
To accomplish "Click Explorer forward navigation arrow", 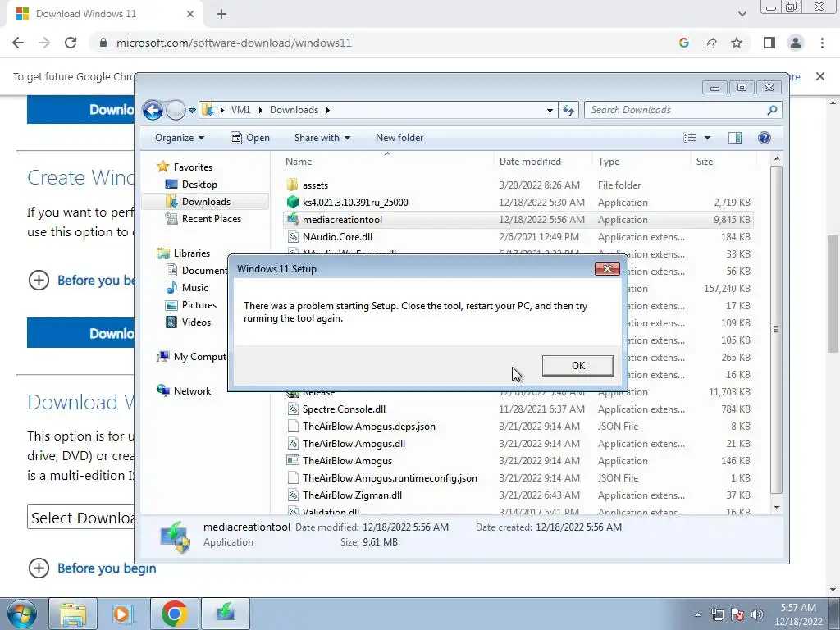I will point(176,111).
